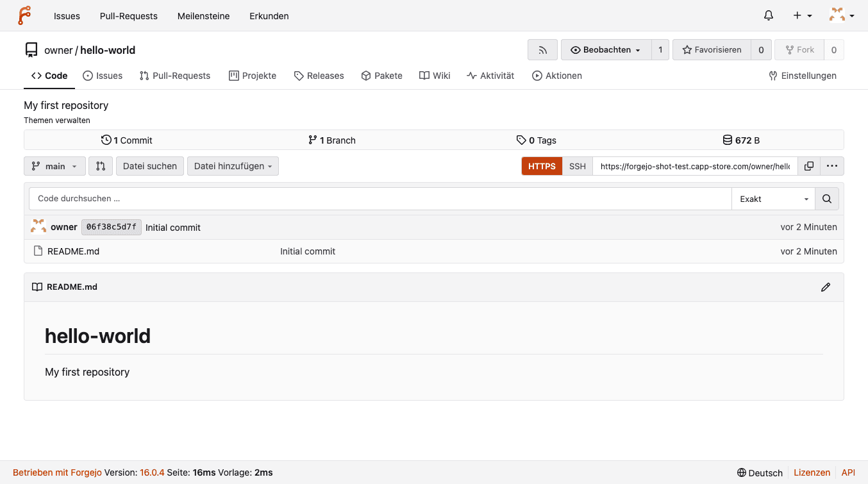
Task: Open commit 06f38c5d7f
Action: (112, 227)
